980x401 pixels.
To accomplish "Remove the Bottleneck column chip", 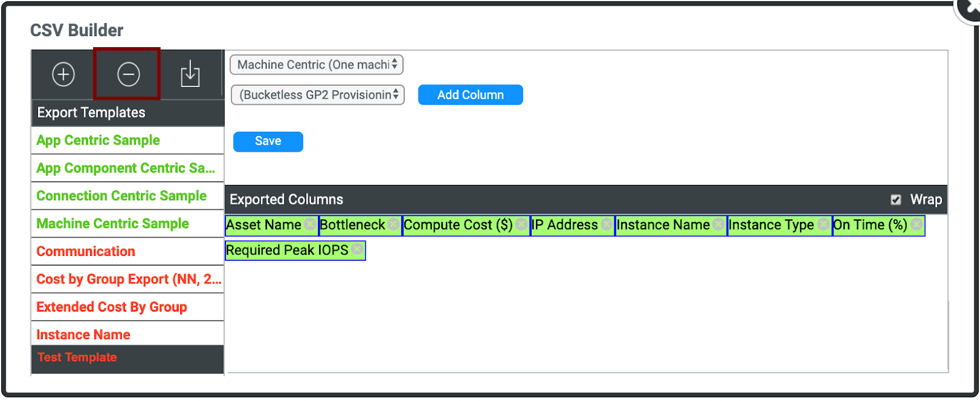I will (x=393, y=225).
